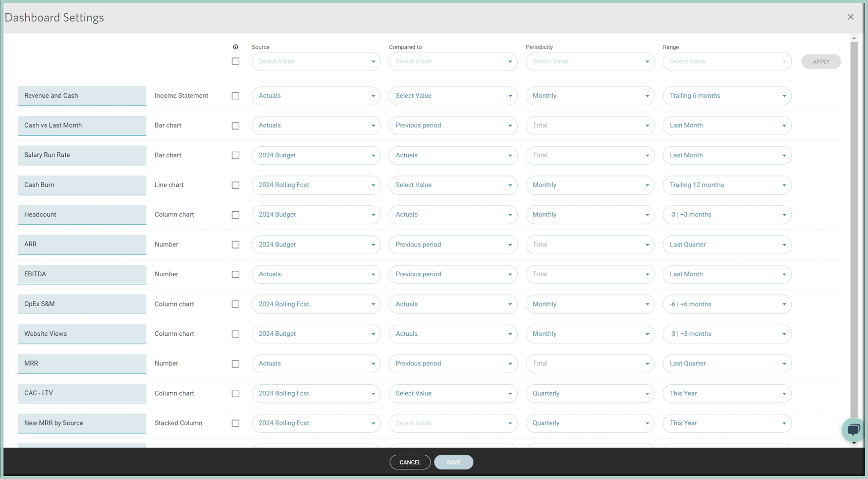This screenshot has height=479, width=868.
Task: Click the scrollbar up arrow
Action: [854, 38]
